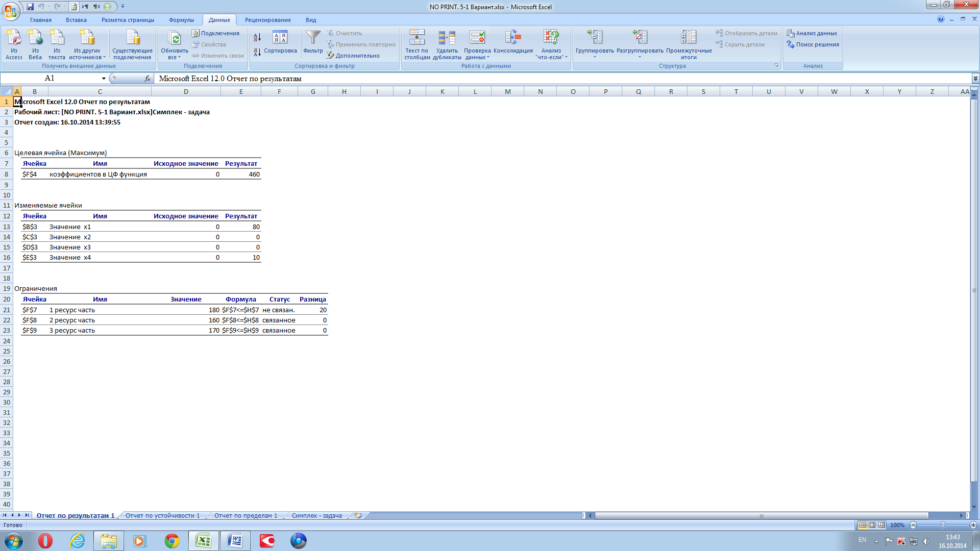
Task: Switch to Page Layout view in status bar
Action: [x=872, y=525]
